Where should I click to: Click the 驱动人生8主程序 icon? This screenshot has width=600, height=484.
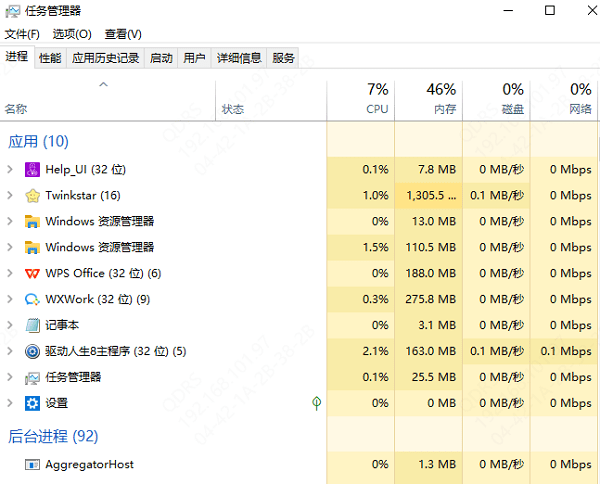[x=32, y=351]
